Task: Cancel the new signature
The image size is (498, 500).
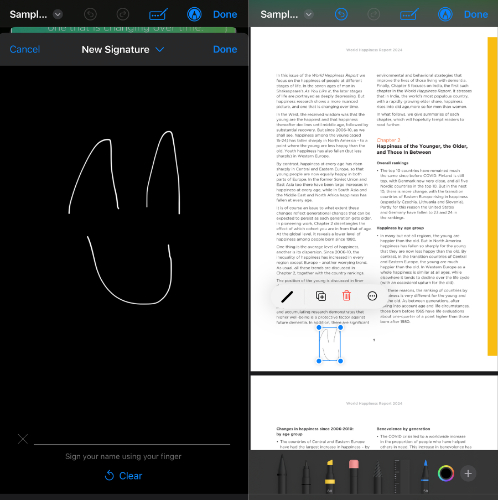Action: [x=25, y=49]
